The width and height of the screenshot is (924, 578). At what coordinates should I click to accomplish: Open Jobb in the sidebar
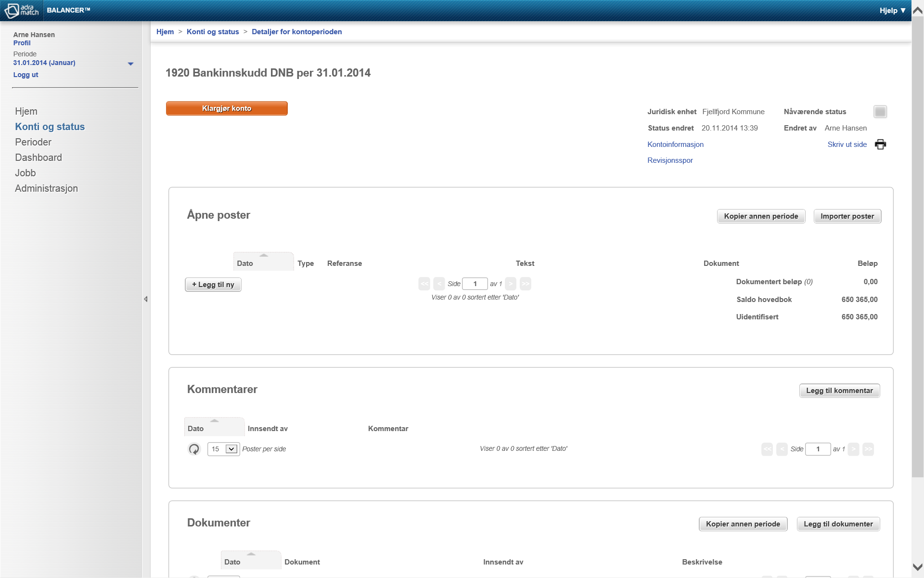pyautogui.click(x=26, y=173)
